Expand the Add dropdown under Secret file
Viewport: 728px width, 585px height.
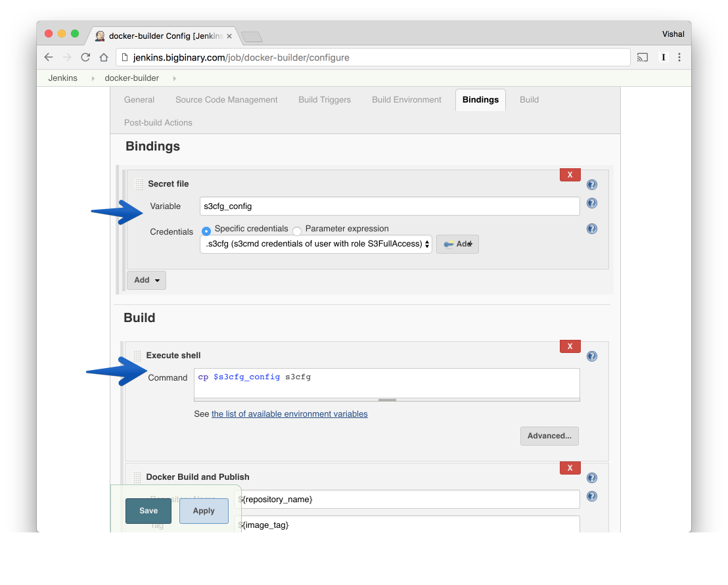(146, 279)
